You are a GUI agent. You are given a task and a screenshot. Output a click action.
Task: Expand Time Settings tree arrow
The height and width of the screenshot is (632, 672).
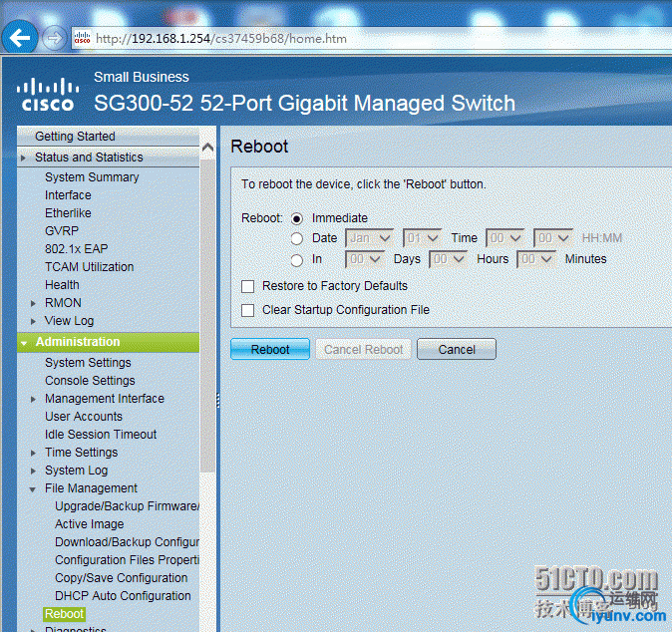pyautogui.click(x=34, y=453)
